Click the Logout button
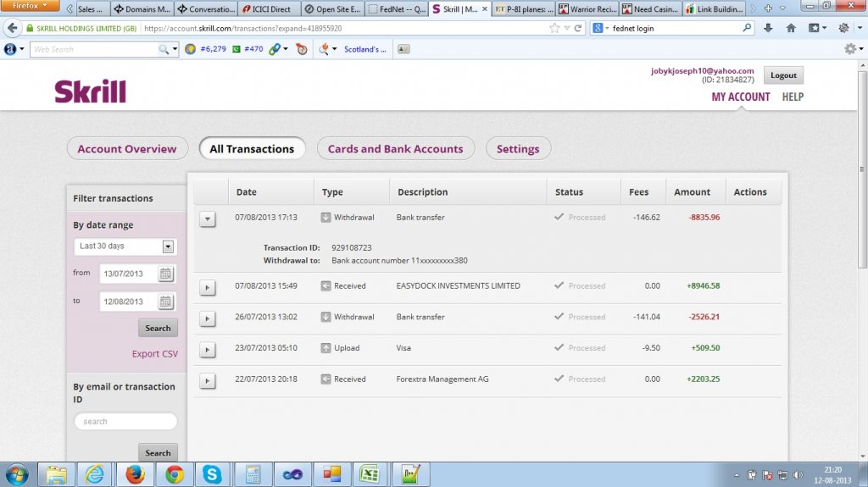This screenshot has height=487, width=868. [x=783, y=75]
